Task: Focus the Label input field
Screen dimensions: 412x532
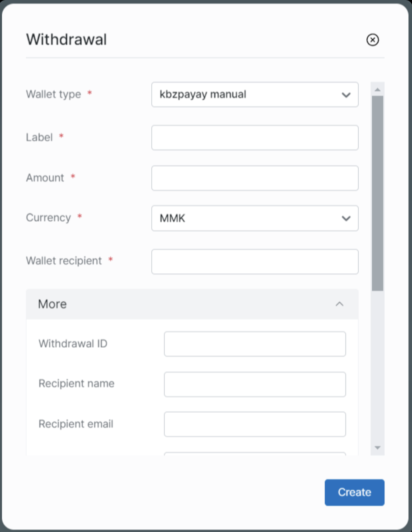Action: tap(254, 138)
